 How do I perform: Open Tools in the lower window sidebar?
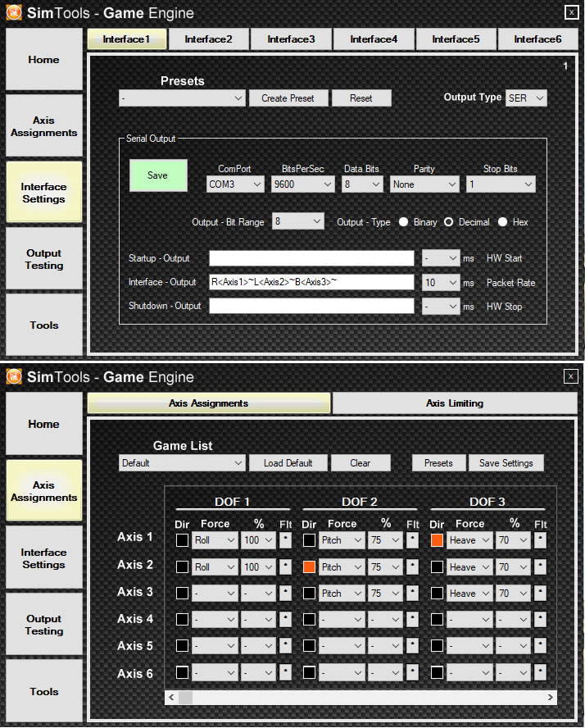43,691
